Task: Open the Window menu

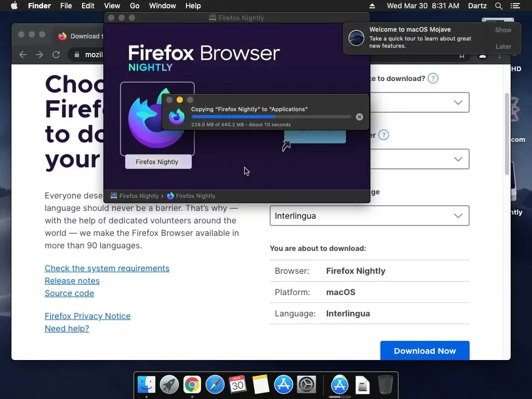Action: 163,6
